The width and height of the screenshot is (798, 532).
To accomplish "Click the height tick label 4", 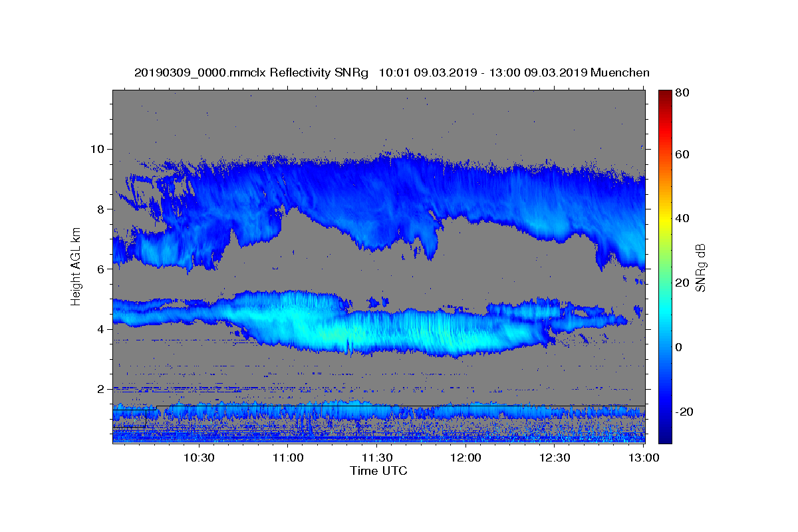I will coord(102,329).
